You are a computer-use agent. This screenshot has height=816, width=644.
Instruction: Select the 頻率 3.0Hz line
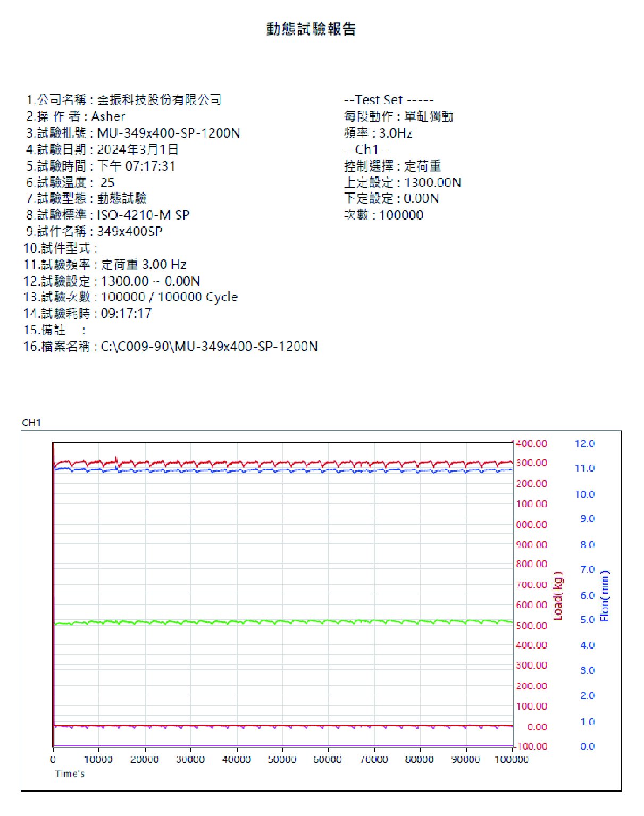pos(378,133)
